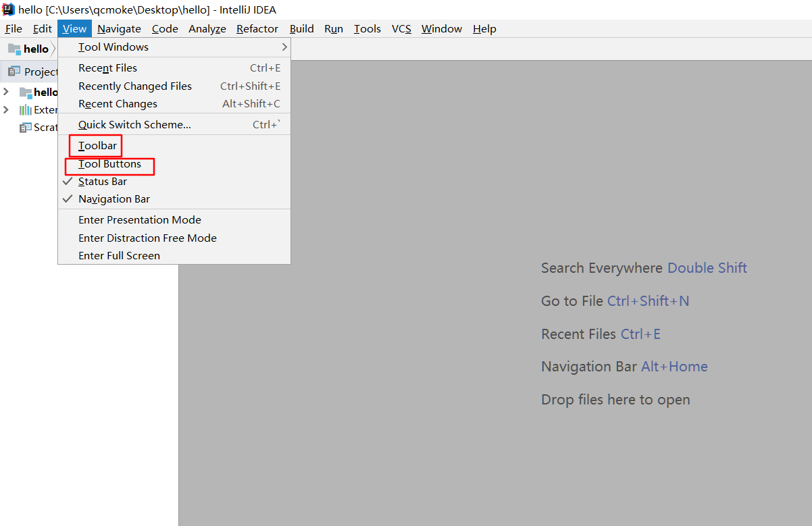Enable the Tool Buttons option
The image size is (812, 526).
[174, 164]
